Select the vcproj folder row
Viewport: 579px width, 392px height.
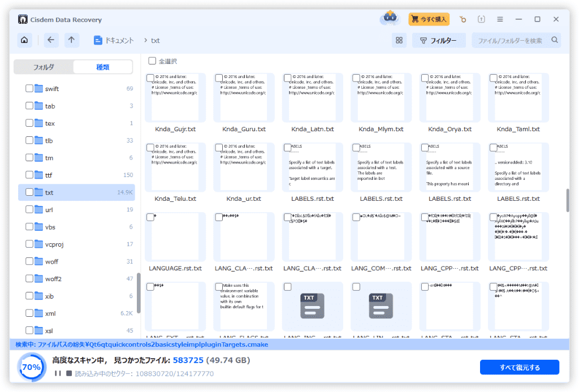76,244
